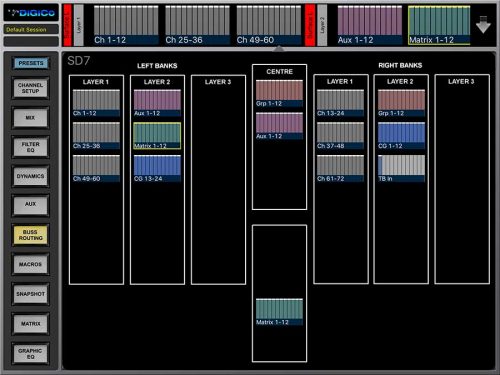Viewport: 500px width, 375px height.
Task: Select the CG 13-24 blue bank
Action: 157,168
